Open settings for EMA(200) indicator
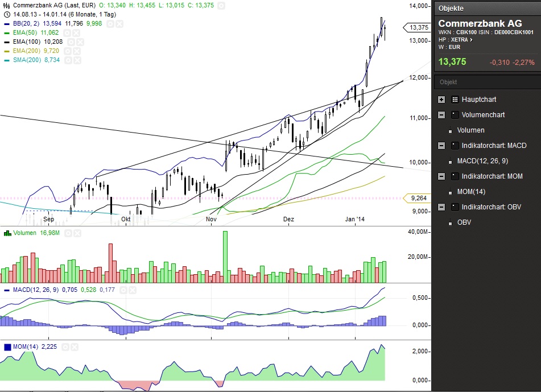 click(x=68, y=51)
